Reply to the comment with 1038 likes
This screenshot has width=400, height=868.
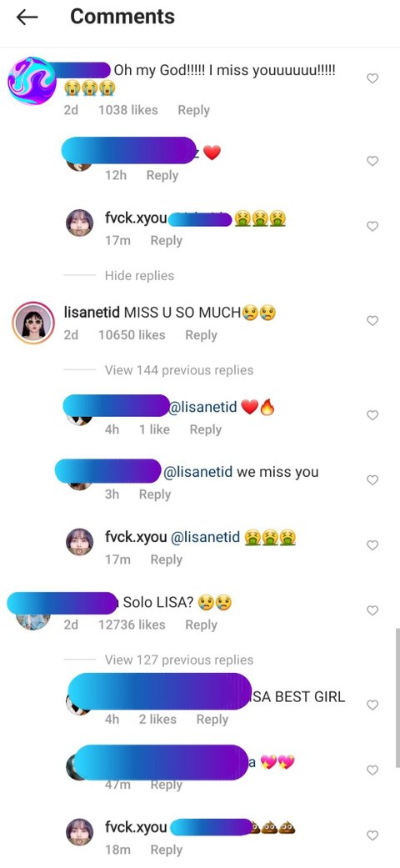coord(193,110)
